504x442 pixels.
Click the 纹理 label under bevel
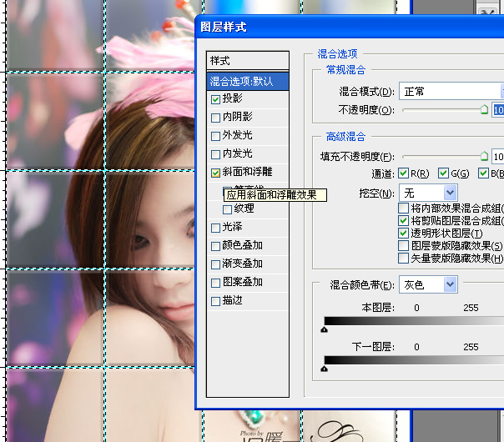244,208
